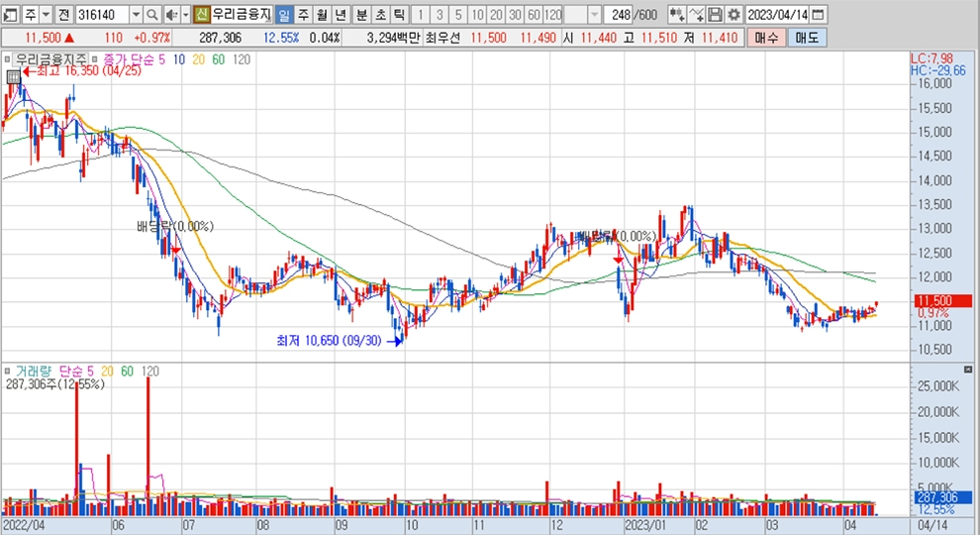Viewport: 980px width, 535px height.
Task: Expand the stock code 316140 dropdown
Action: point(134,15)
